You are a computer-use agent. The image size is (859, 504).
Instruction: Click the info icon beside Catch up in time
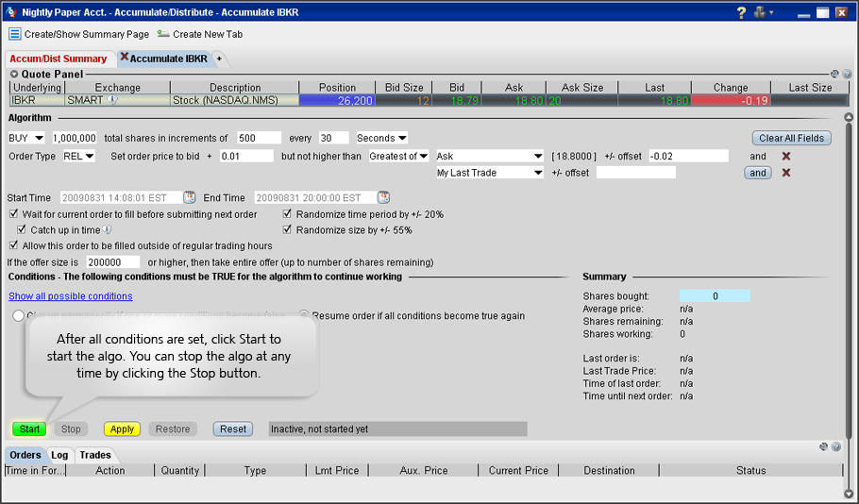click(108, 229)
